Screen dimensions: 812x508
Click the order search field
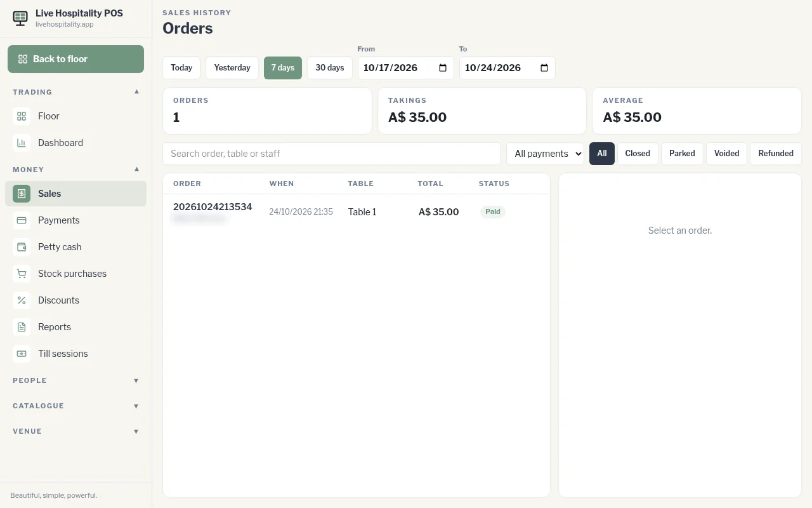click(332, 154)
